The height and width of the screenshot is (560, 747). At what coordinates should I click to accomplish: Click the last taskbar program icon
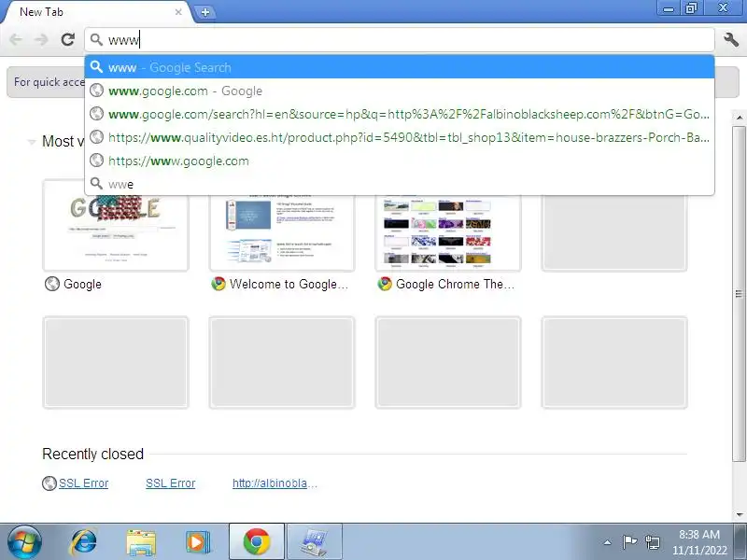click(x=315, y=542)
